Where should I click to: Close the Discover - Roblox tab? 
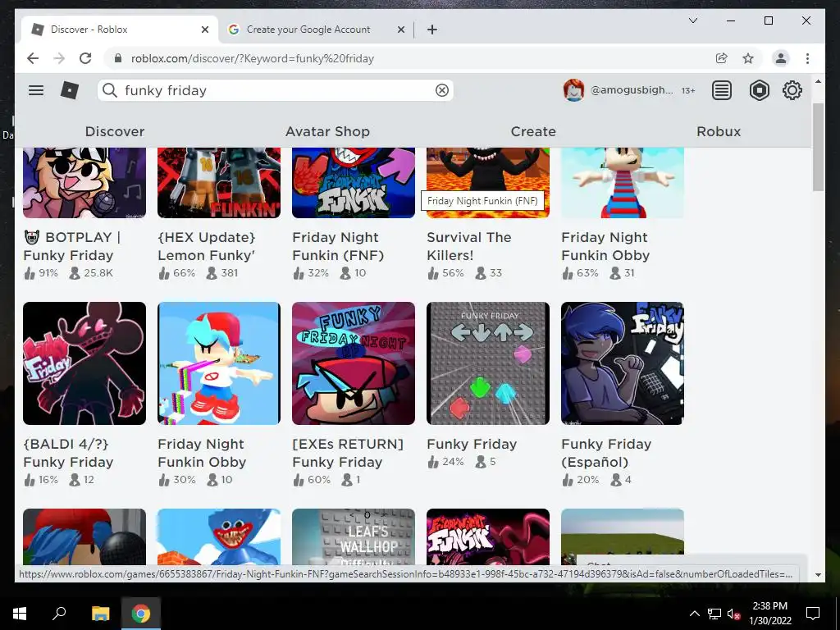click(x=204, y=30)
